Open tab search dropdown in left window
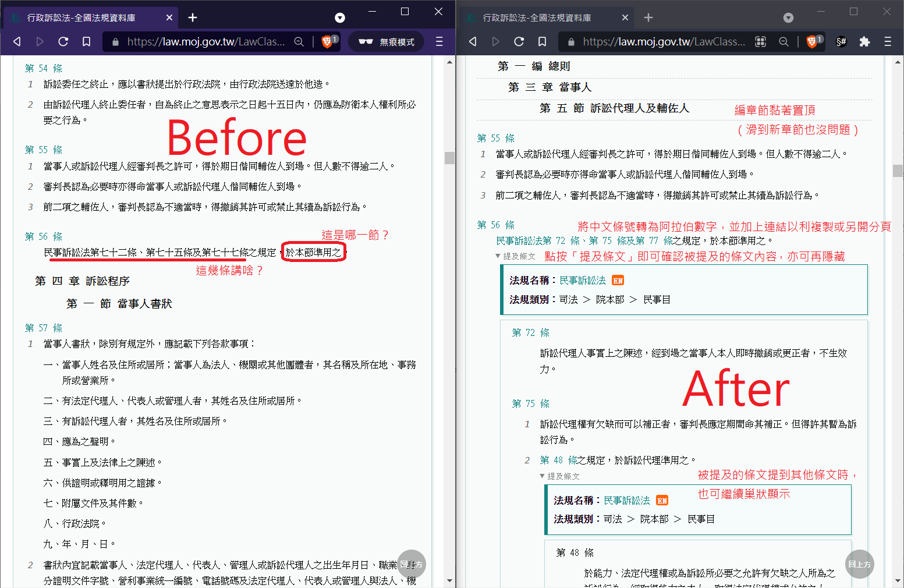 340,18
